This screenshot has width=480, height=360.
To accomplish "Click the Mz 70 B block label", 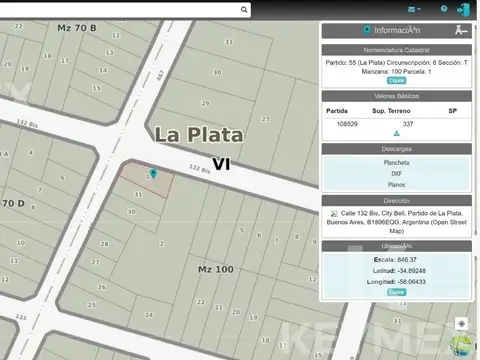I will [x=77, y=28].
